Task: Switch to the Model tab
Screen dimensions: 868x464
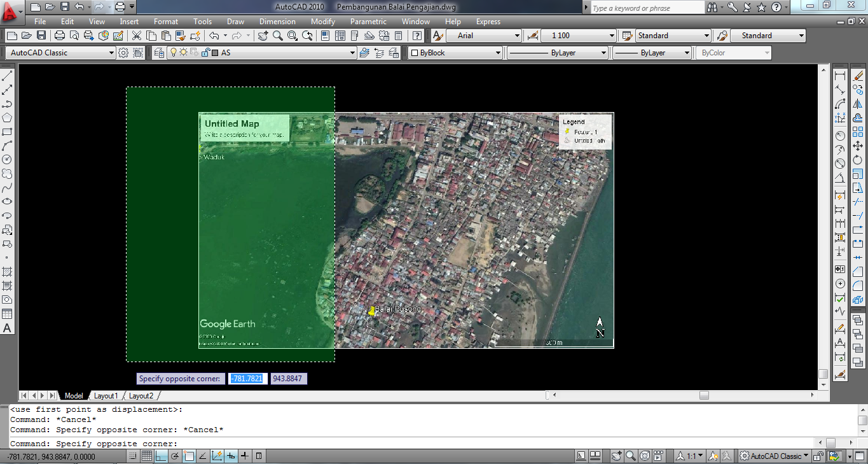Action: 74,396
